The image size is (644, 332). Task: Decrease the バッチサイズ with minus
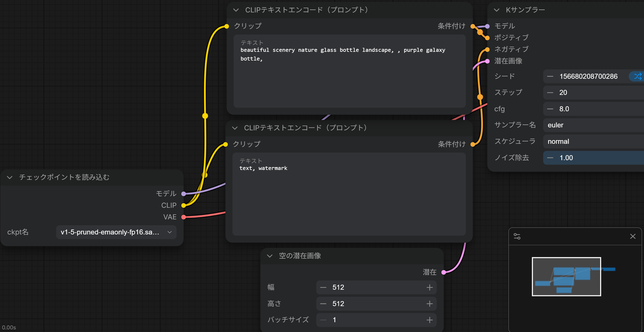coord(323,320)
